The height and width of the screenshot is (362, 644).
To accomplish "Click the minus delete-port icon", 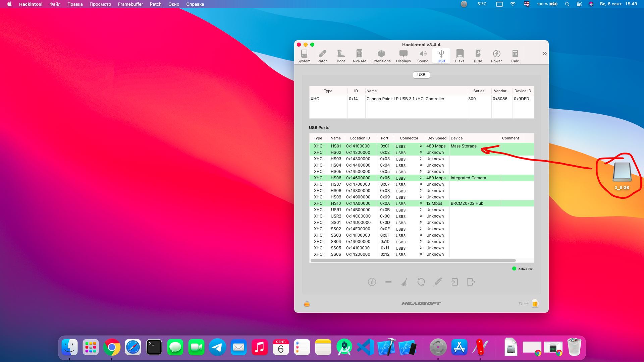I will point(388,282).
